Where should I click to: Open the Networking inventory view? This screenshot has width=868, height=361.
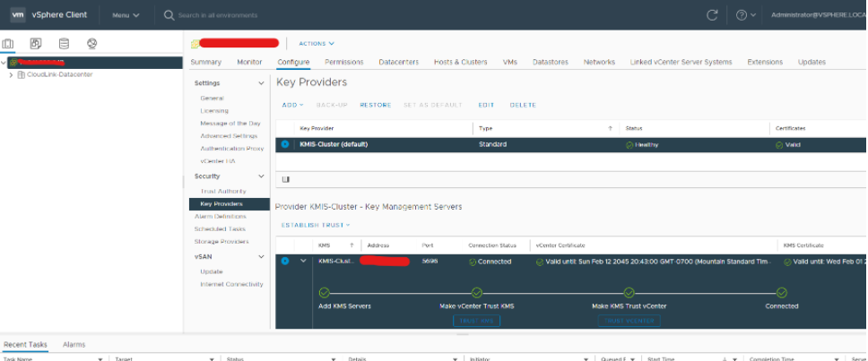(x=91, y=44)
